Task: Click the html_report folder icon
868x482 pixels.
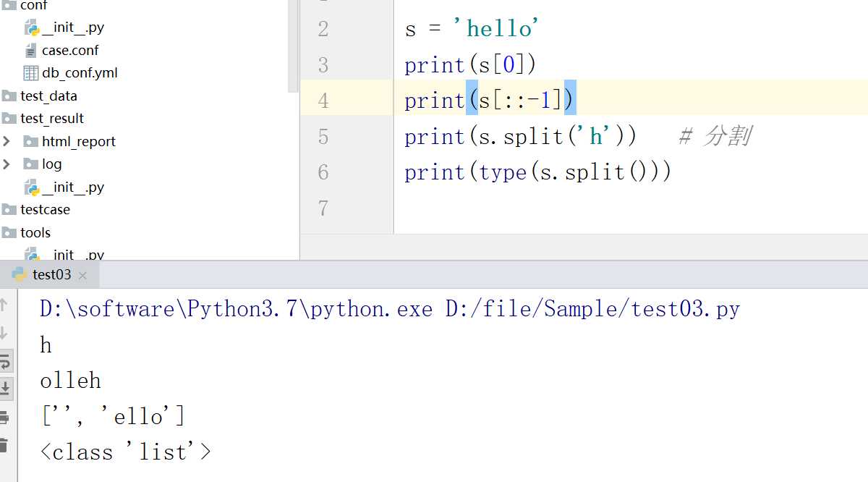Action: [x=31, y=141]
